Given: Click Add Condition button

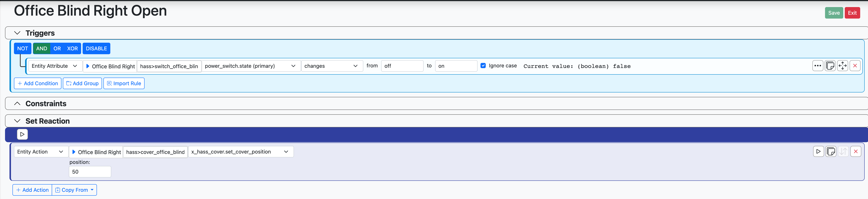Looking at the screenshot, I should (x=38, y=83).
